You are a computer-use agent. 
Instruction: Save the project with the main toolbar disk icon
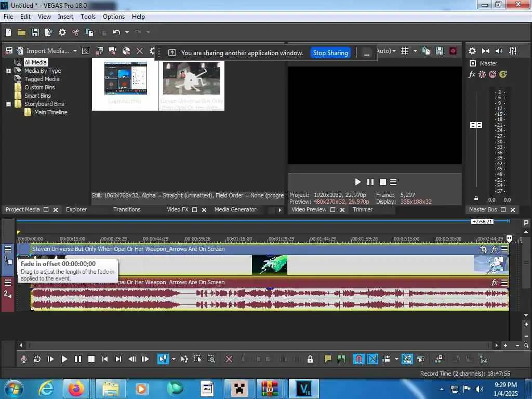coord(35,32)
